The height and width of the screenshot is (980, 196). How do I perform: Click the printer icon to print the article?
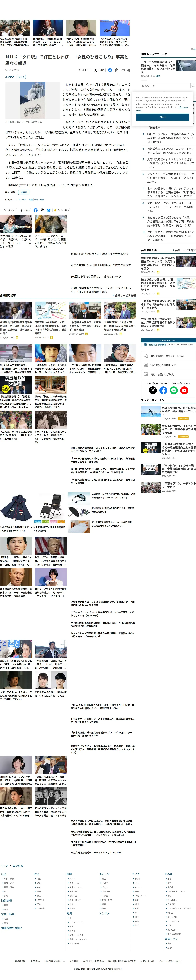[129, 70]
